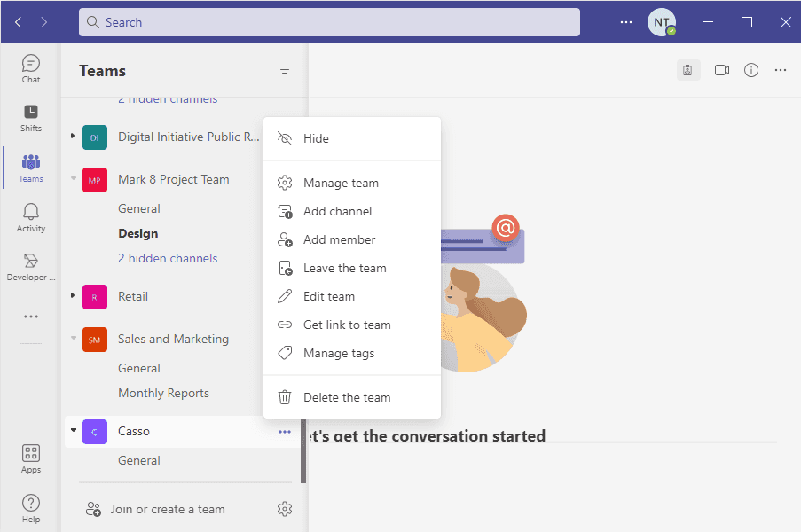Open General channel under Mark 8 Project Team
This screenshot has height=532, width=801.
click(139, 209)
